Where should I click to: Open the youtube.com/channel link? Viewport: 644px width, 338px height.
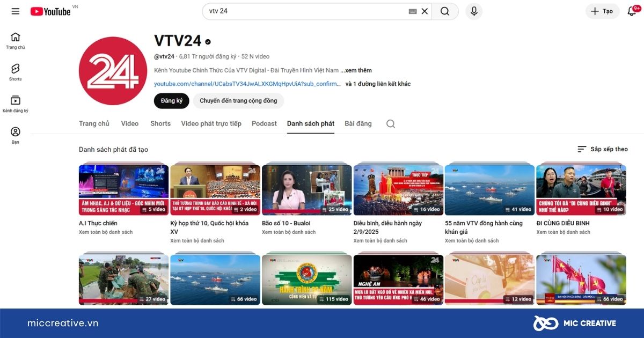(x=247, y=84)
